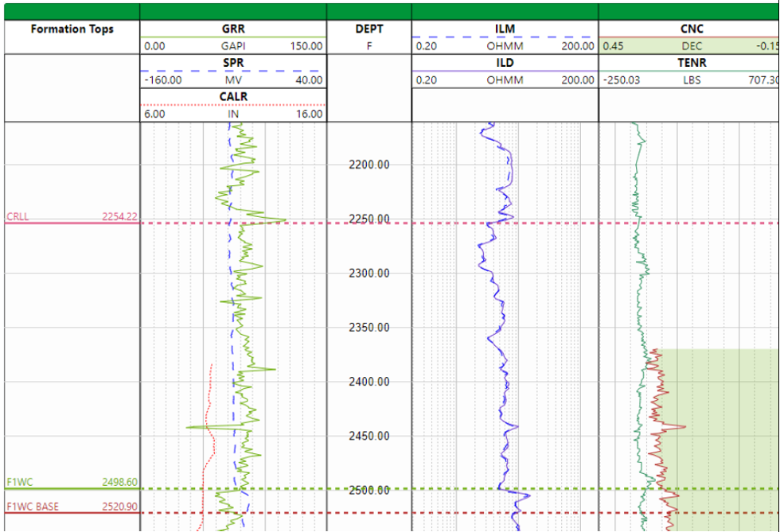This screenshot has width=780, height=532.
Task: Click the LBS unit label under TENR
Action: (x=691, y=80)
